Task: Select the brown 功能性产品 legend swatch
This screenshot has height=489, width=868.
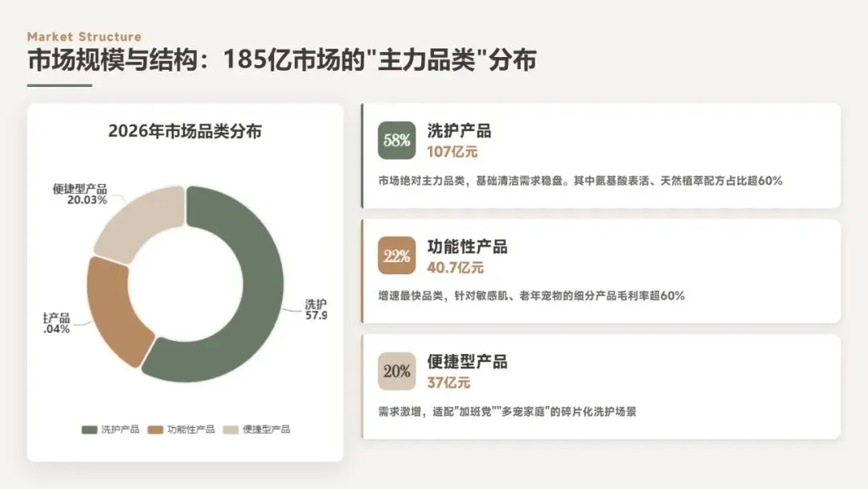Action: [x=155, y=429]
